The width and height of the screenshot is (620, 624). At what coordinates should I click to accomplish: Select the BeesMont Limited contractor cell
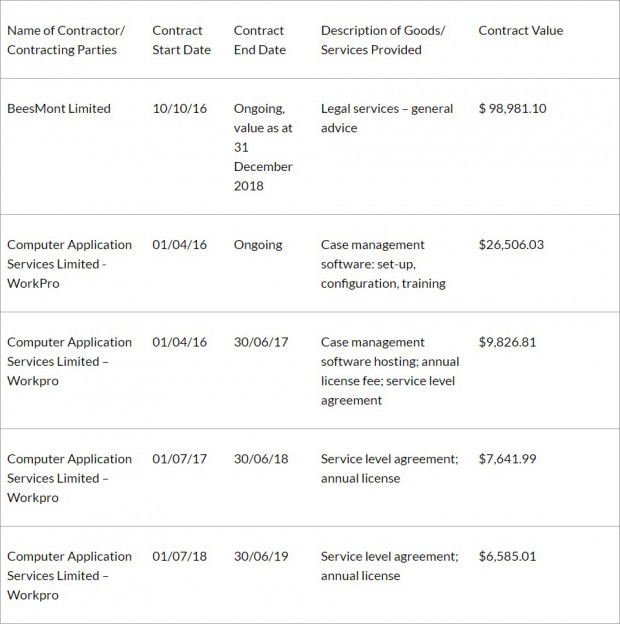tap(59, 109)
